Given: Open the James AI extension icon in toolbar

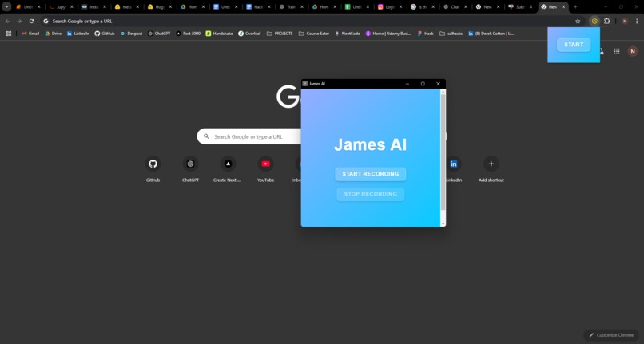Looking at the screenshot, I should (594, 21).
